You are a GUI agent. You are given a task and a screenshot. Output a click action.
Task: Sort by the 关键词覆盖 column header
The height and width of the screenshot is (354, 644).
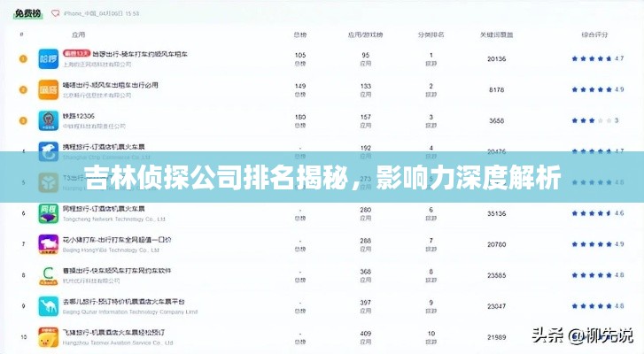point(496,35)
